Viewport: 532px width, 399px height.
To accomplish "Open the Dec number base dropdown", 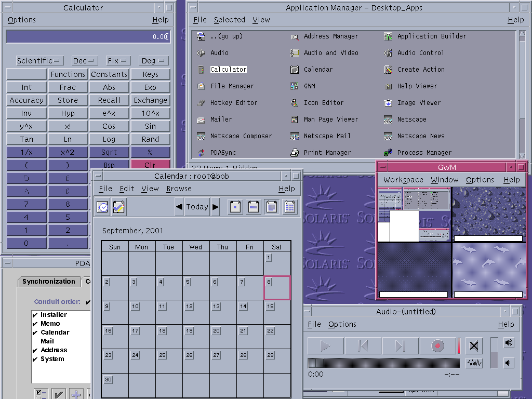I will (x=85, y=61).
